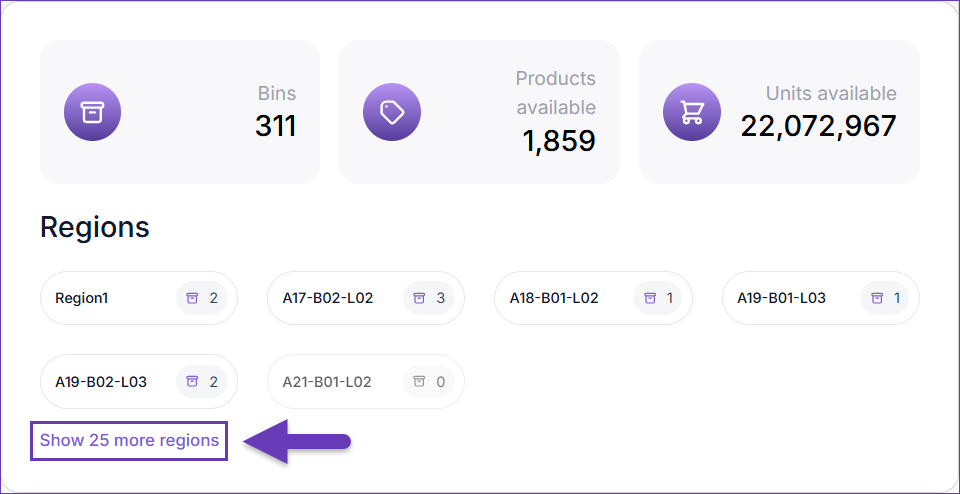Click the Units available shopping cart icon

pos(692,112)
